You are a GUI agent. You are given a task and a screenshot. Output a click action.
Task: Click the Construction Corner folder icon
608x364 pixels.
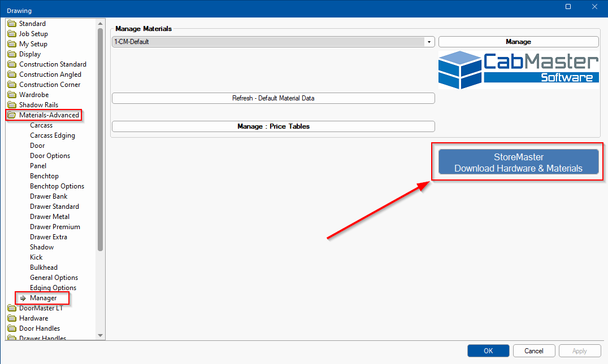click(x=12, y=85)
